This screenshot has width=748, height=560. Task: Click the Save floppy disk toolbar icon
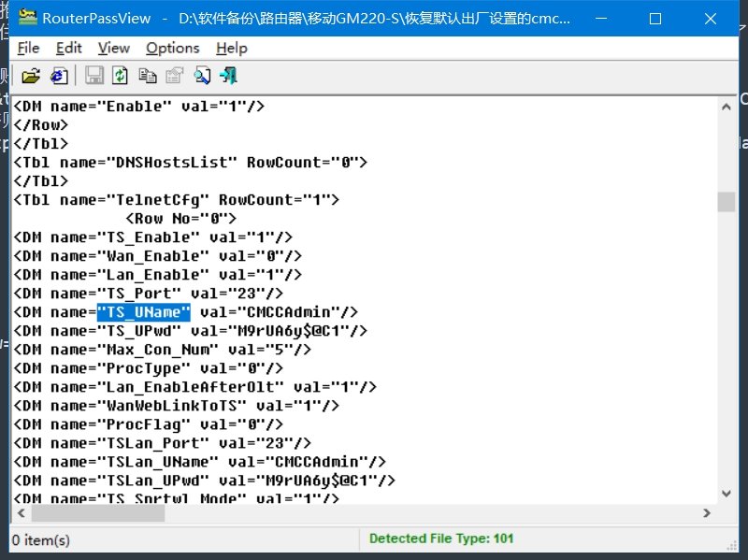(x=94, y=76)
